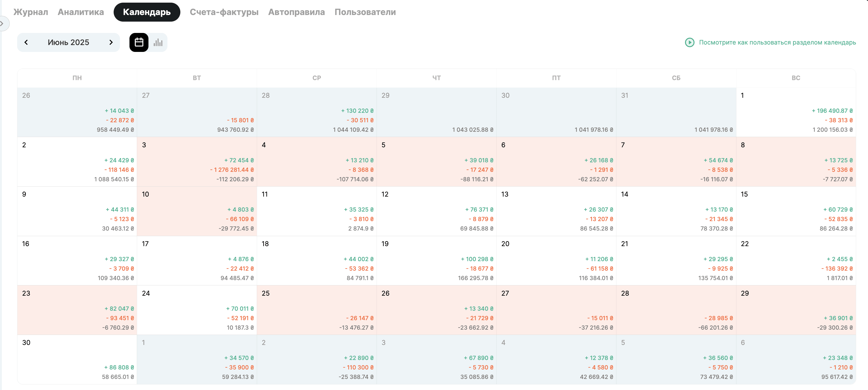Go to next month arrow
Image resolution: width=868 pixels, height=390 pixels.
coord(111,42)
